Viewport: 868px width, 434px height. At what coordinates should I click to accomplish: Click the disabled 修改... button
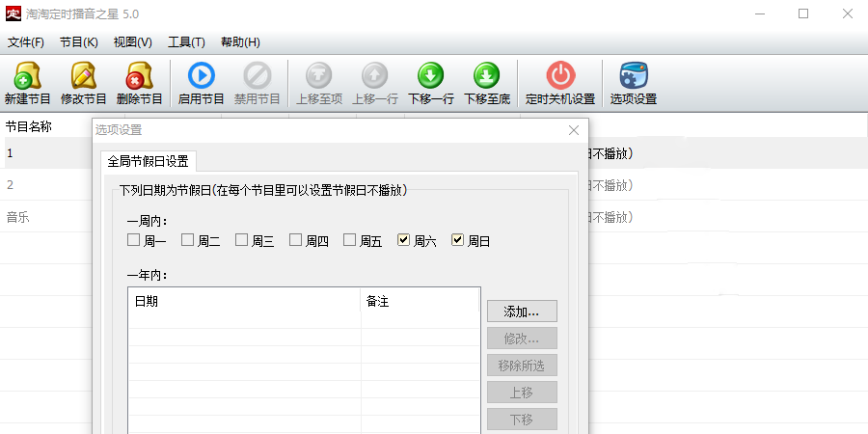click(522, 339)
